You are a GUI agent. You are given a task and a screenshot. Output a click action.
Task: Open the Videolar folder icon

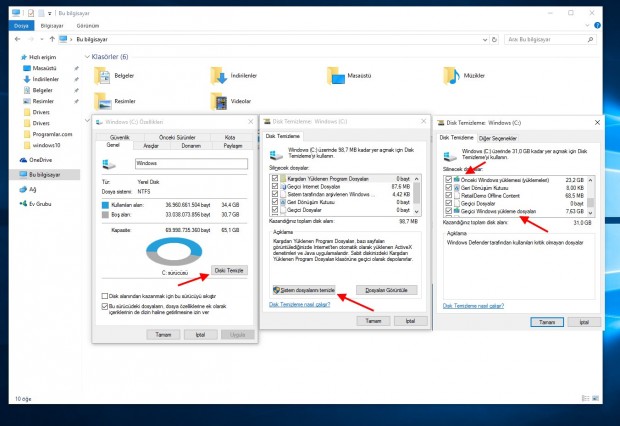point(219,101)
